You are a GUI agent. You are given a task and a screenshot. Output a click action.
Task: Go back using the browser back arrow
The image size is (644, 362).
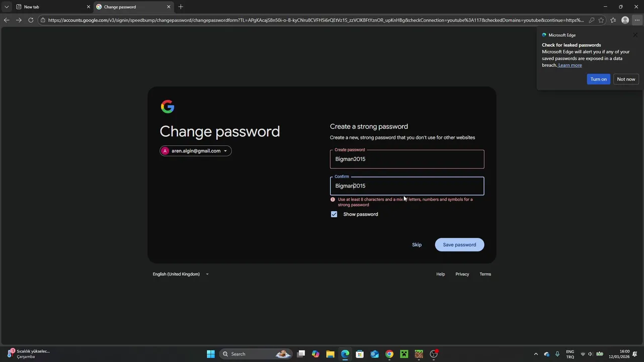tap(6, 20)
